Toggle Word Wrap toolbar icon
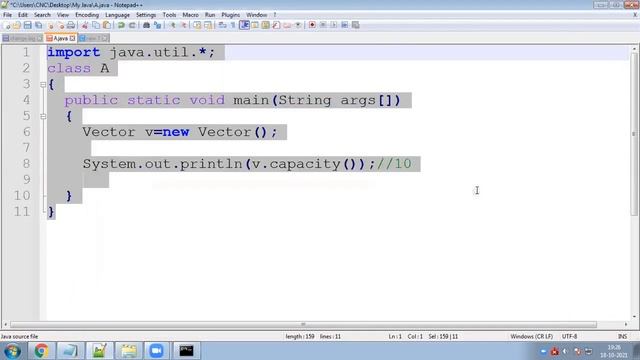 click(x=222, y=25)
